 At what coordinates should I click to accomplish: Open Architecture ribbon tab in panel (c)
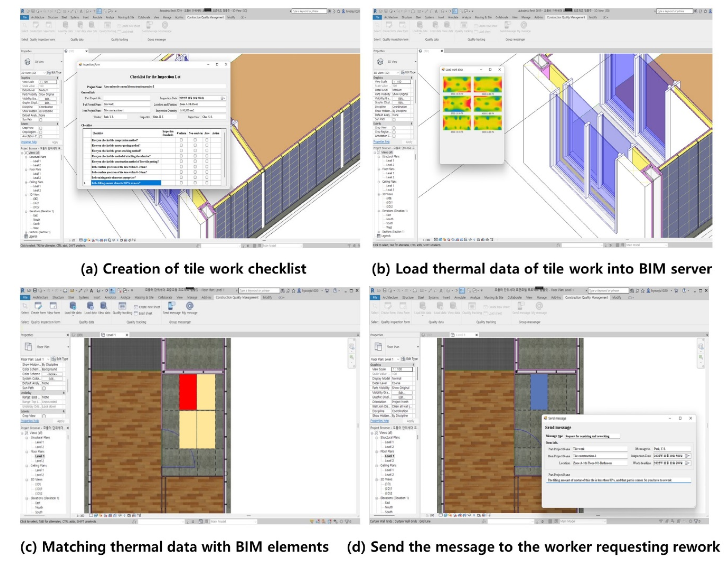coord(40,297)
